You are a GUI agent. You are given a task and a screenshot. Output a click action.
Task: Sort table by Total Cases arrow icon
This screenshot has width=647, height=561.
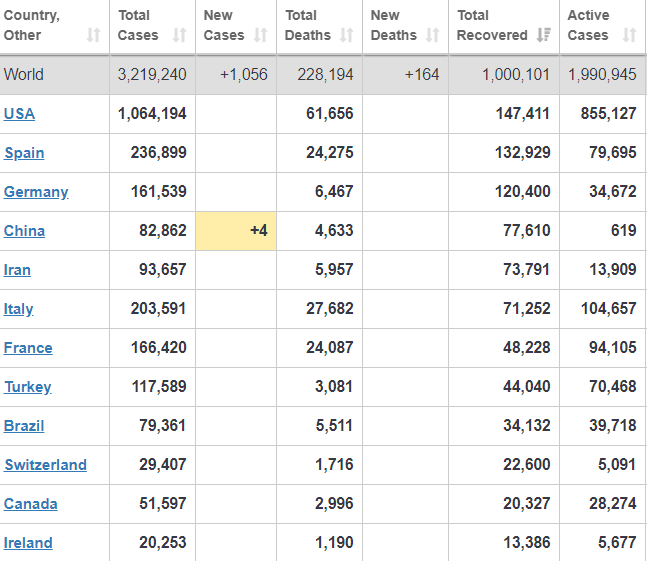(x=180, y=35)
